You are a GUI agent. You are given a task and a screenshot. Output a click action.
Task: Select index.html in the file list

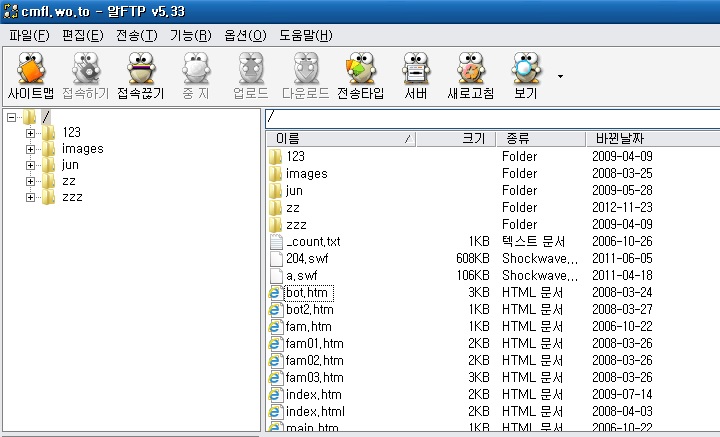click(314, 411)
